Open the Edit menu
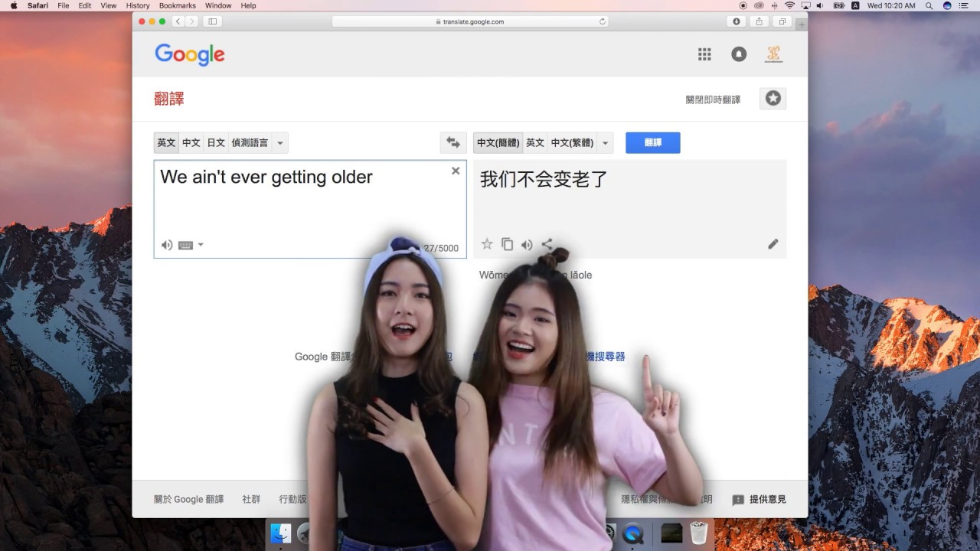This screenshot has width=980, height=551. [85, 5]
